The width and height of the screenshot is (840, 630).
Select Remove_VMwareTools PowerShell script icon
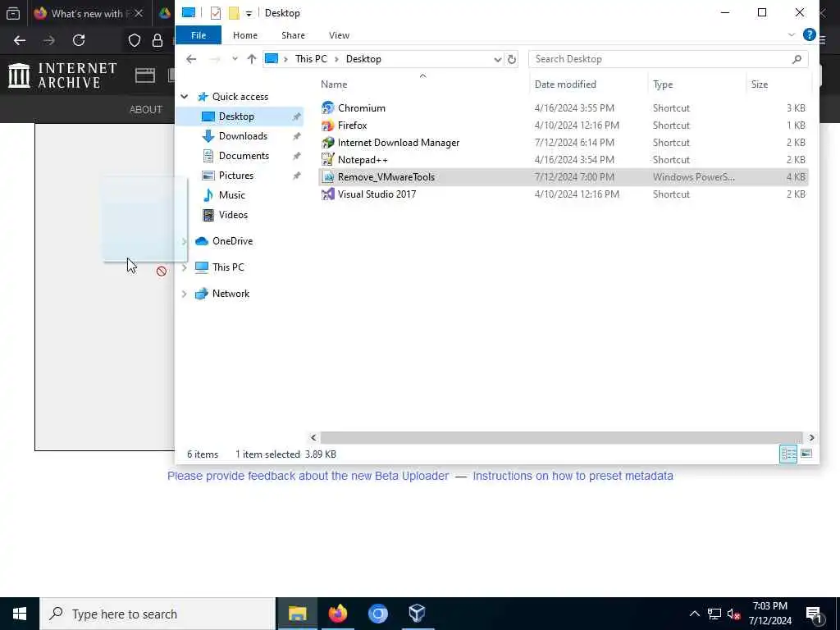click(327, 177)
